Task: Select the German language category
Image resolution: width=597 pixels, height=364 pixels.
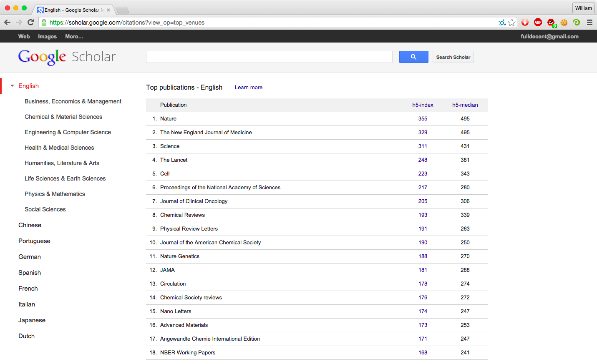Action: (x=30, y=257)
